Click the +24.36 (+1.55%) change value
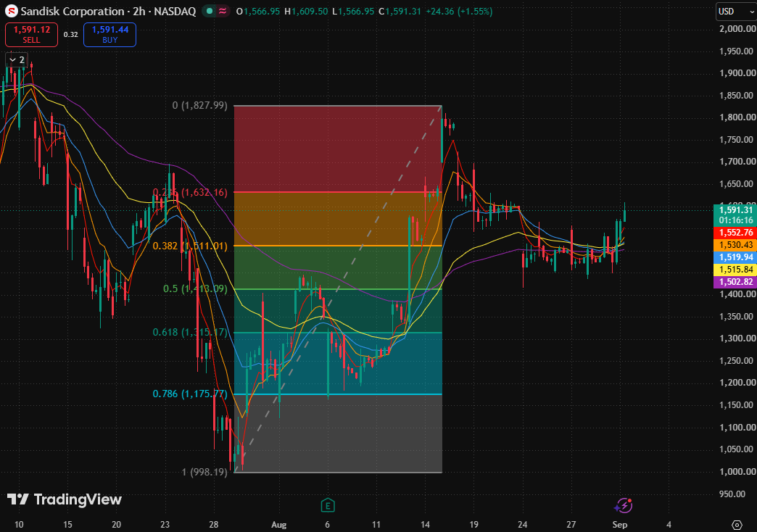Screen dimensions: 757x532 [459, 11]
